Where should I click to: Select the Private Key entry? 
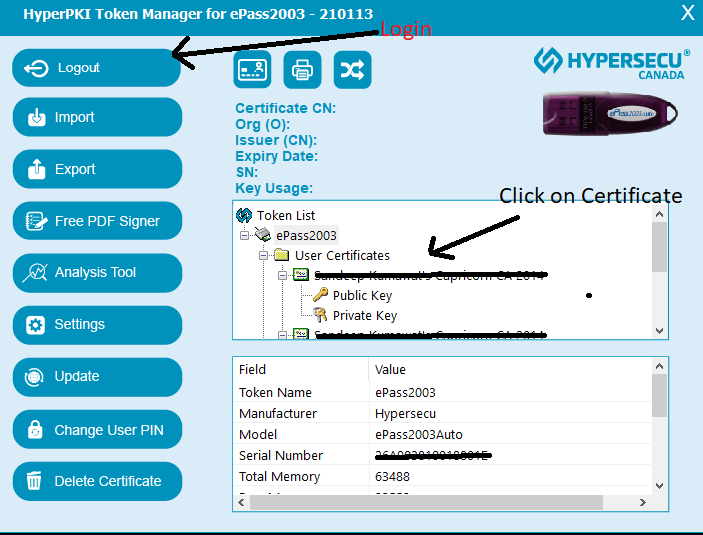[x=365, y=316]
